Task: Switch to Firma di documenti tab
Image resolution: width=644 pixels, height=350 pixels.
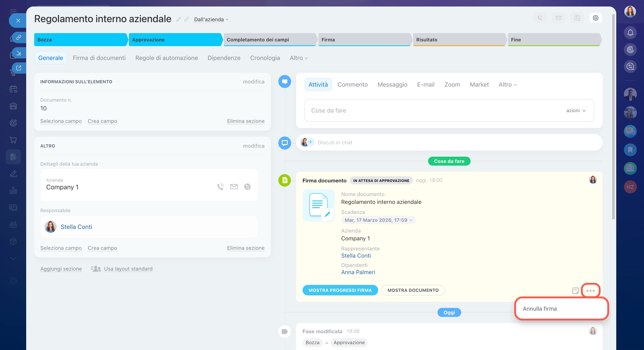Action: click(99, 58)
